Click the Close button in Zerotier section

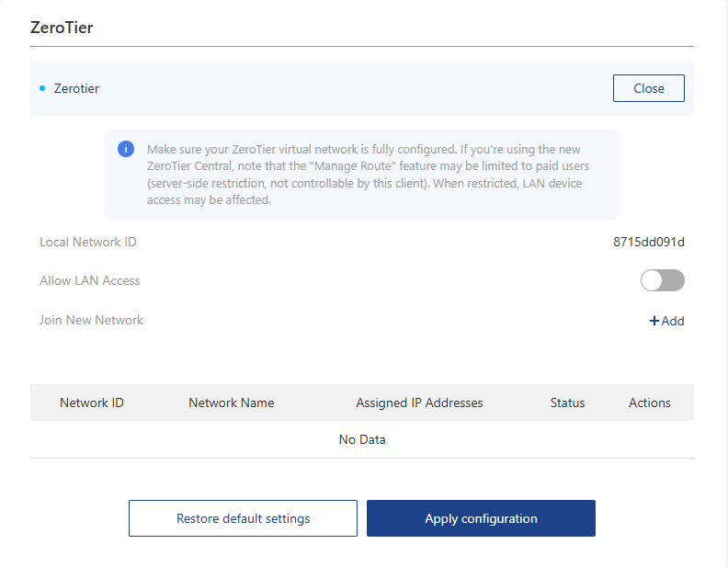[649, 88]
